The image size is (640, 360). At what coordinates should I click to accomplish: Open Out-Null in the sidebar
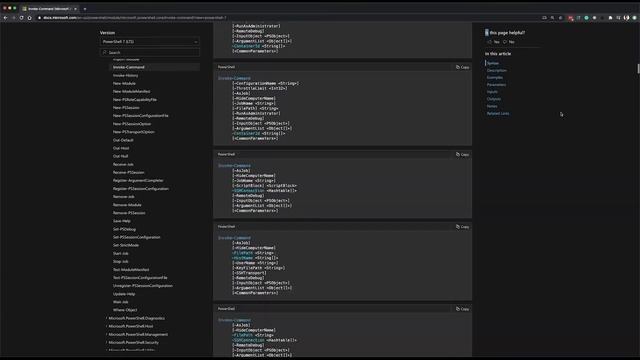(120, 156)
